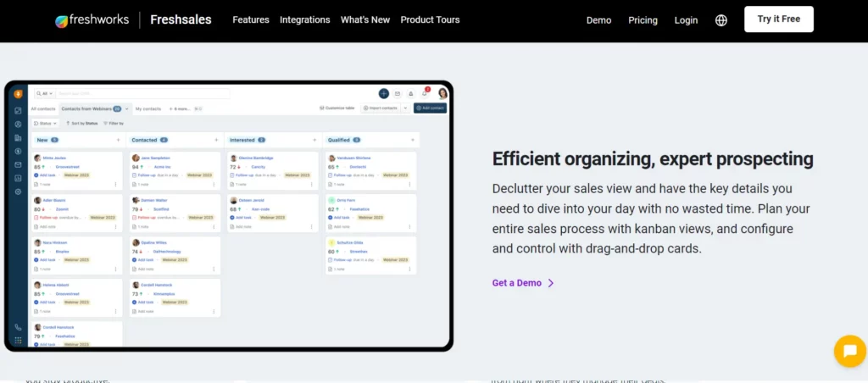Image resolution: width=868 pixels, height=383 pixels.
Task: Click the phone icon in app sidebar
Action: (19, 327)
